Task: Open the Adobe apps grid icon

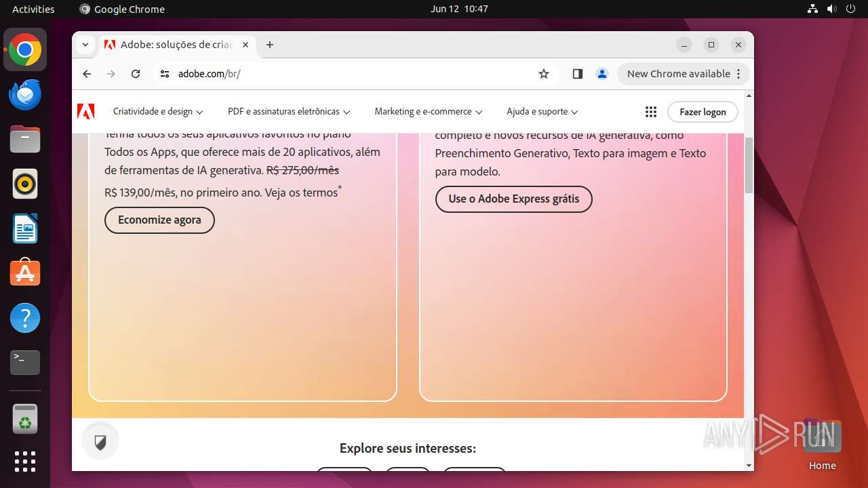Action: click(651, 112)
